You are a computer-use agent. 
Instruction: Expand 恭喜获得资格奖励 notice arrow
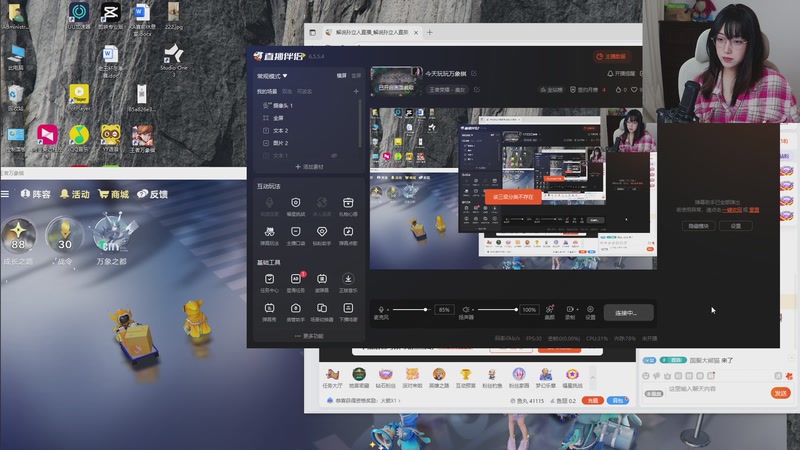[398, 401]
